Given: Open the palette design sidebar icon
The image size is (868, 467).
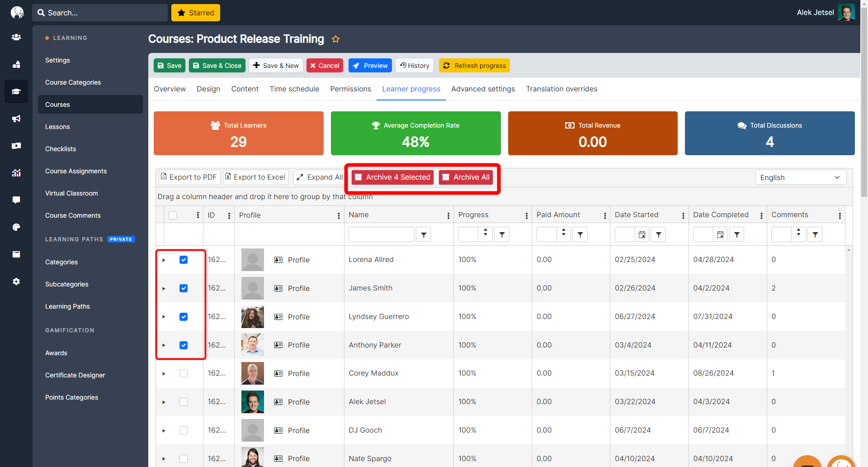Looking at the screenshot, I should pos(16,227).
